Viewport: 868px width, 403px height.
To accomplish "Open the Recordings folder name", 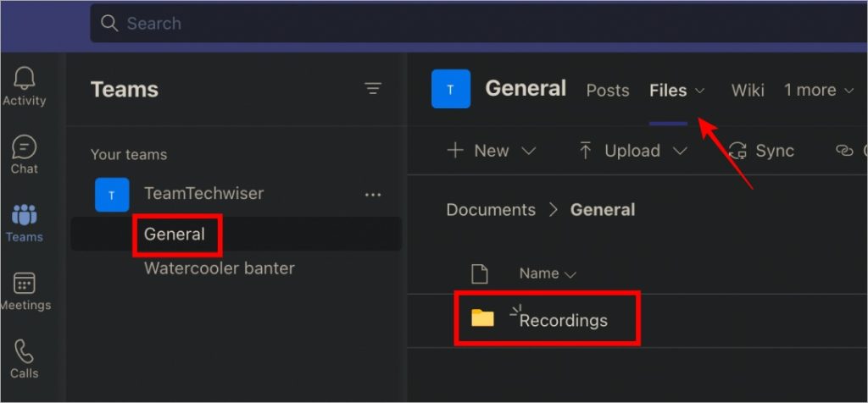I will click(564, 321).
